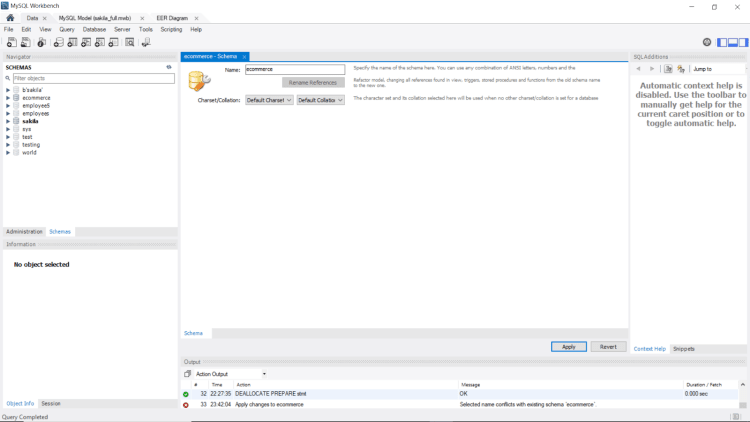Open the Jump to dropdown

719,69
